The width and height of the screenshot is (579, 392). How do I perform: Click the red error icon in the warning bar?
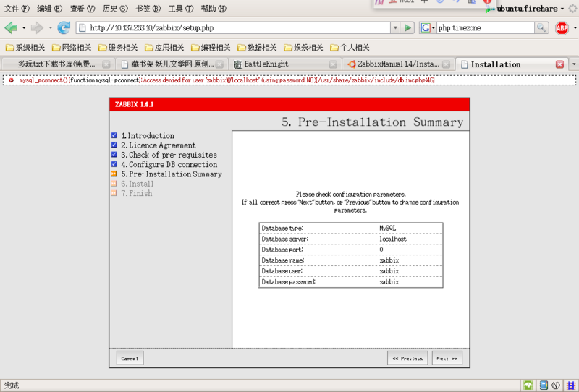[x=11, y=80]
